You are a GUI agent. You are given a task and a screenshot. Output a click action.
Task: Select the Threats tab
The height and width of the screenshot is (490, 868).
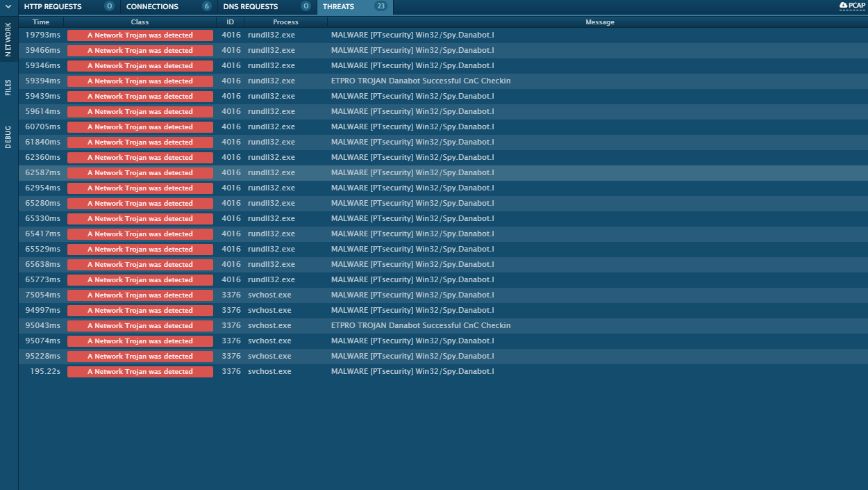click(338, 7)
